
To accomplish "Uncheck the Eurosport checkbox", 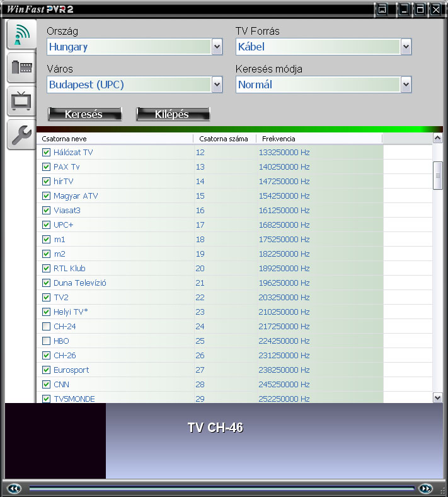I will 46,370.
